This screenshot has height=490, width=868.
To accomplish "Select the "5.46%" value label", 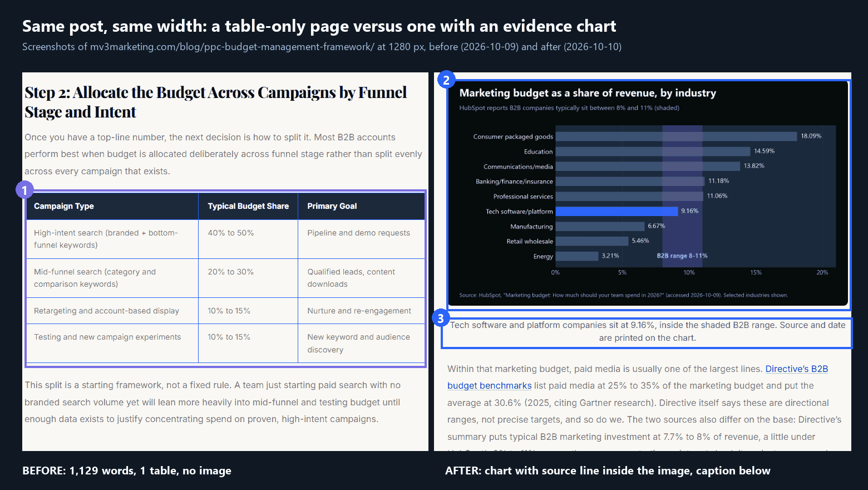I will point(640,241).
